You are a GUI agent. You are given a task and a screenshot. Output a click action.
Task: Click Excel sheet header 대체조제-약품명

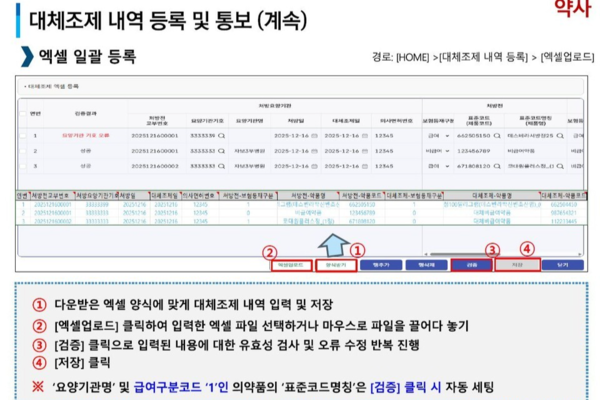492,196
